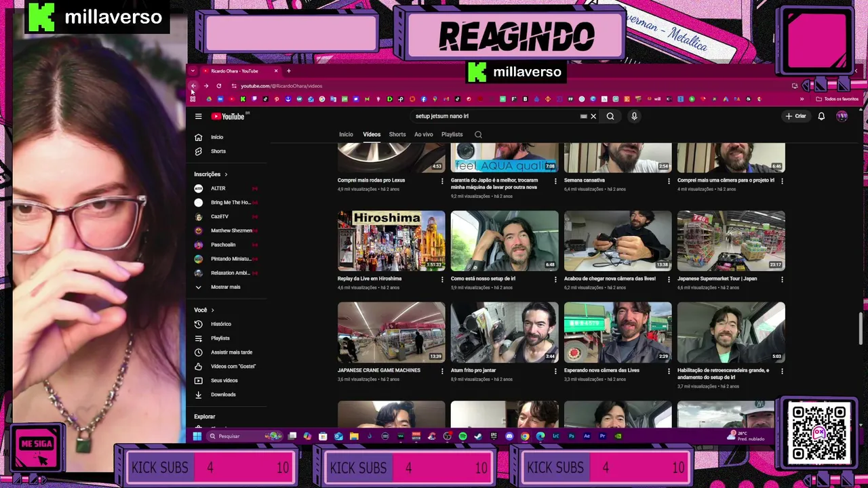The height and width of the screenshot is (488, 868).
Task: Open the browser tab list dropdown arrow
Action: point(193,71)
